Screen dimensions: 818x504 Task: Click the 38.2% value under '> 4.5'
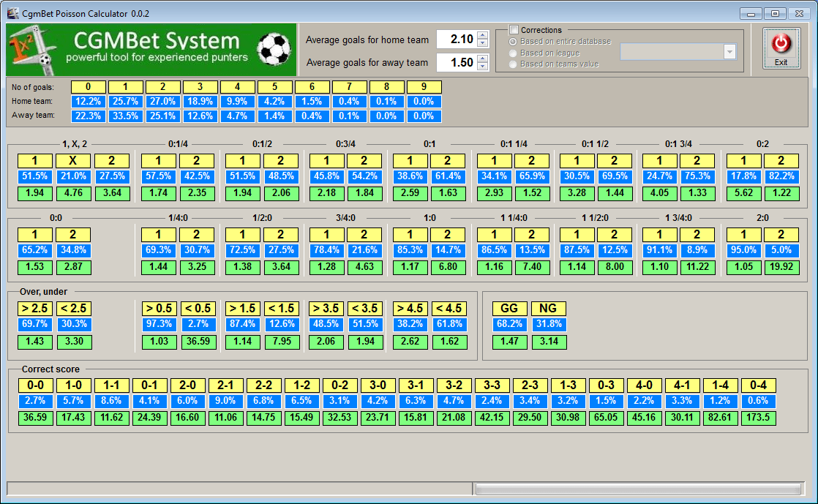click(x=410, y=324)
